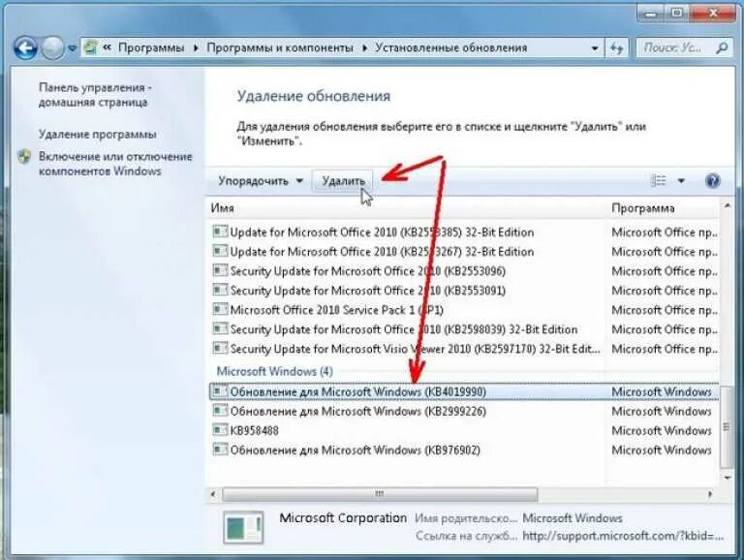Click Program cell of KB958488 row
Image resolution: width=744 pixels, height=560 pixels.
[x=662, y=430]
